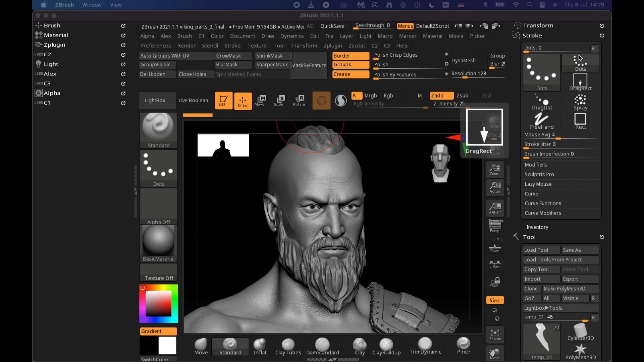Click the Load Tool button

pos(541,250)
